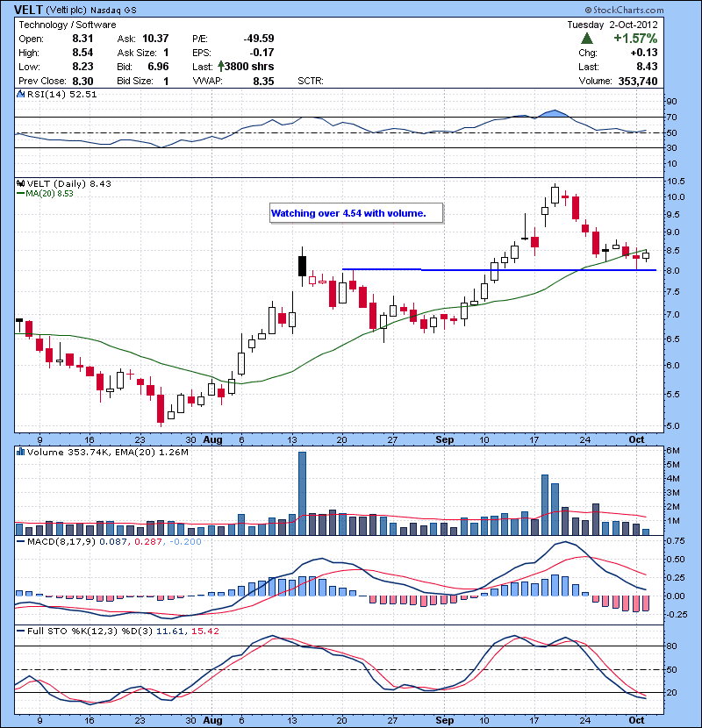Click the Volume value 353,740 in the header
Image resolution: width=702 pixels, height=728 pixels.
point(638,82)
